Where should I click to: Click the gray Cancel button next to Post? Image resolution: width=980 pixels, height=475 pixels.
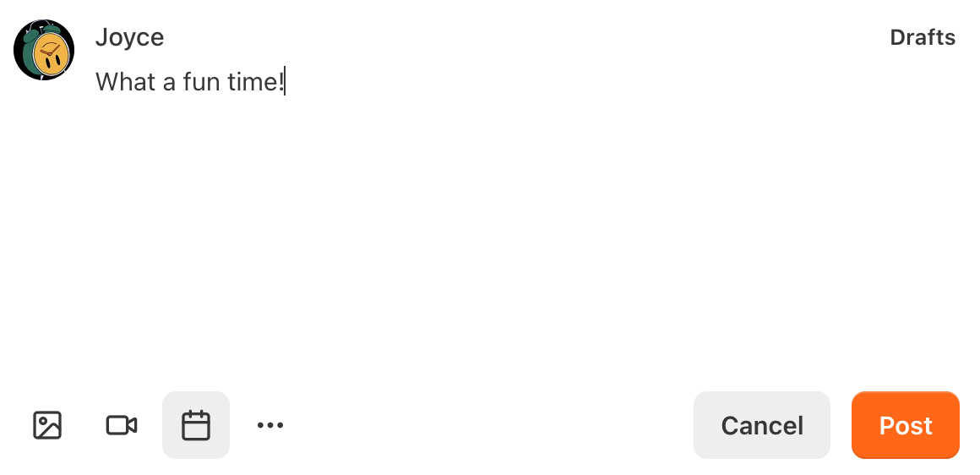pos(762,425)
